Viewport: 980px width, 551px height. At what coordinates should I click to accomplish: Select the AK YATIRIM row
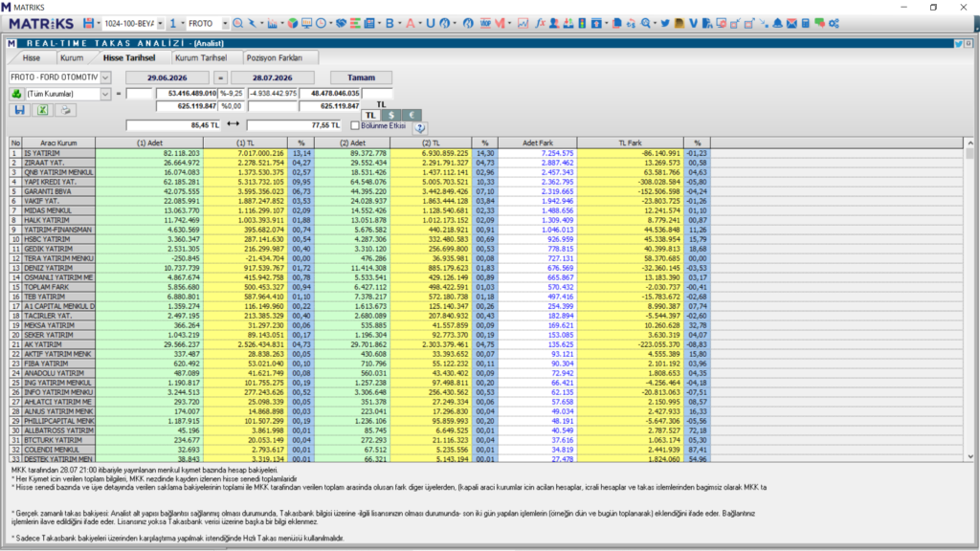pos(361,344)
